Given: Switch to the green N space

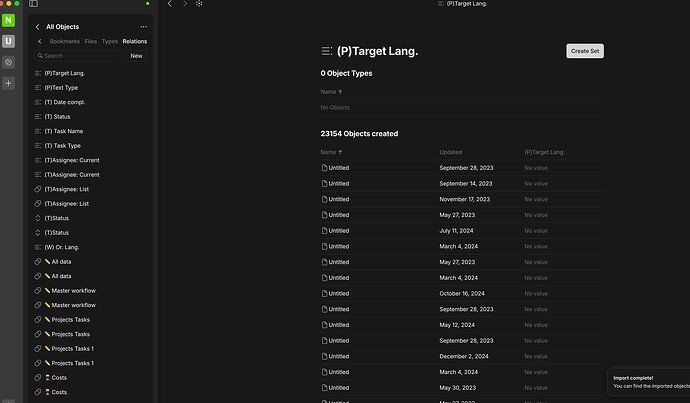Looking at the screenshot, I should click(x=8, y=20).
